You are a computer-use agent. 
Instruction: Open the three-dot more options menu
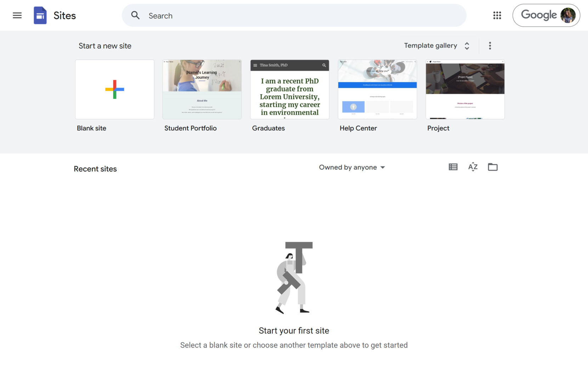[x=490, y=46]
